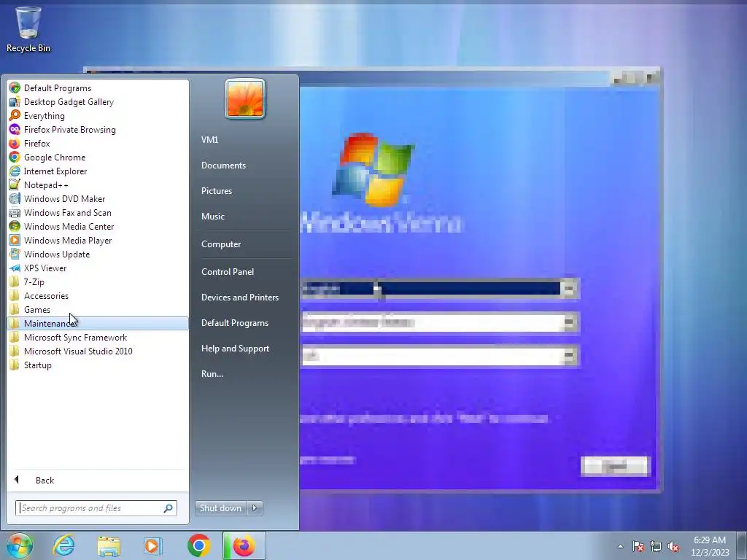The height and width of the screenshot is (560, 747).
Task: Start Windows DVD Maker
Action: (x=98, y=198)
